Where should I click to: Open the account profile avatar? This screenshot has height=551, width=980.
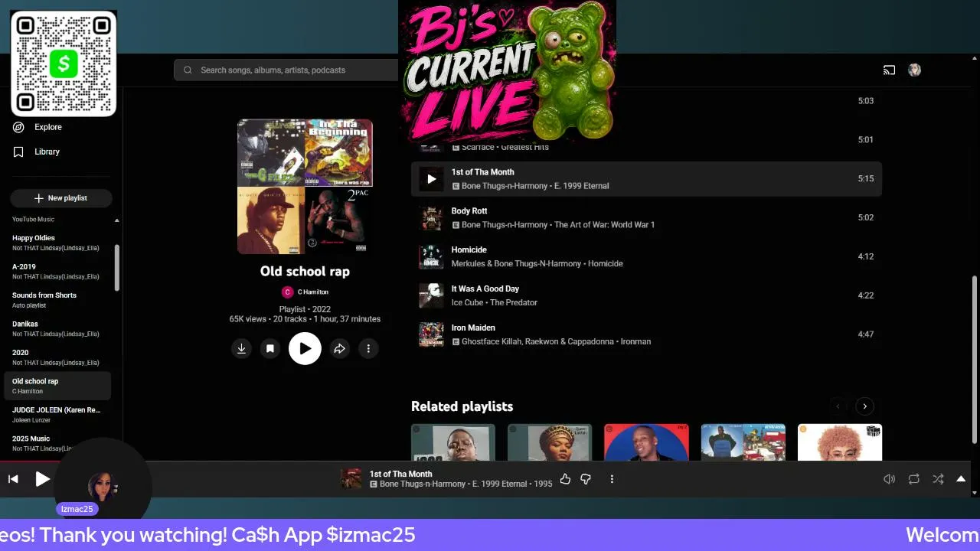914,70
